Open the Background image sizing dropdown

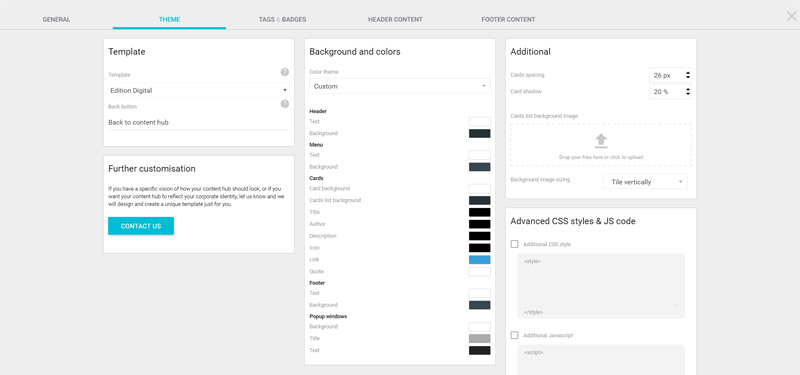pyautogui.click(x=645, y=182)
